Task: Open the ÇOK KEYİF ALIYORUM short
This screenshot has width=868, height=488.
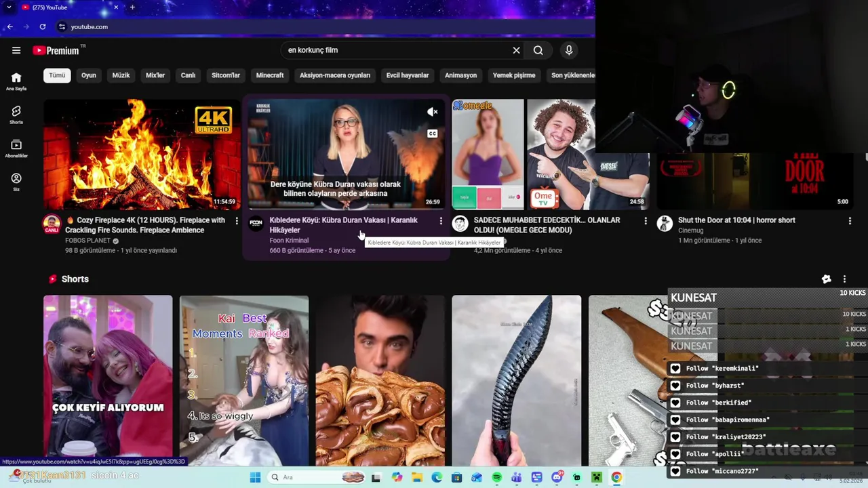Action: tap(108, 380)
